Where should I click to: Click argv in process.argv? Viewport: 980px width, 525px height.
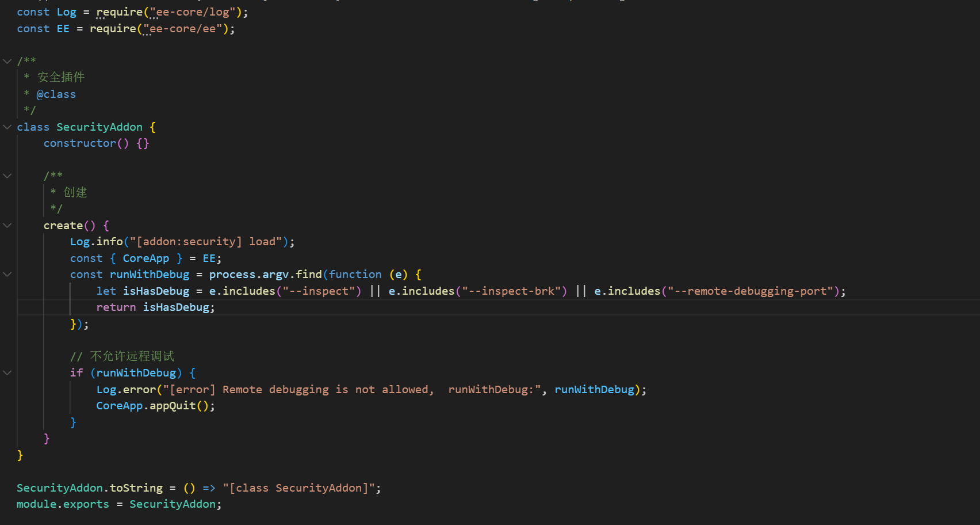275,274
